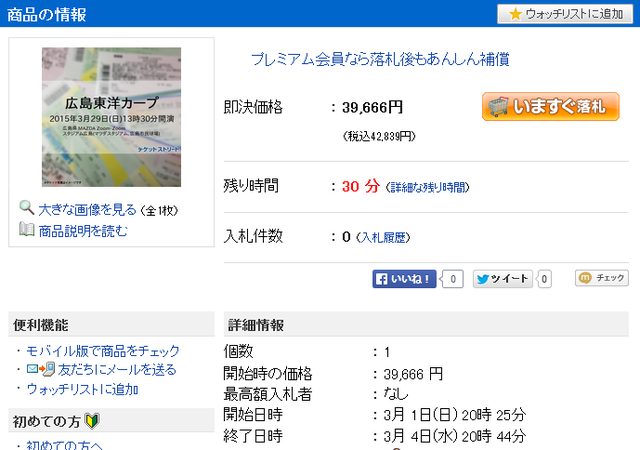
Task: Click the mixi チェック button
Action: (602, 278)
